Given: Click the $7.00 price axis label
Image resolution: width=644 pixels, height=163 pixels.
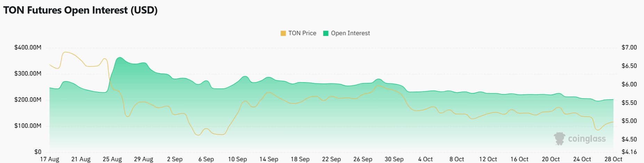Looking at the screenshot, I should pos(629,47).
